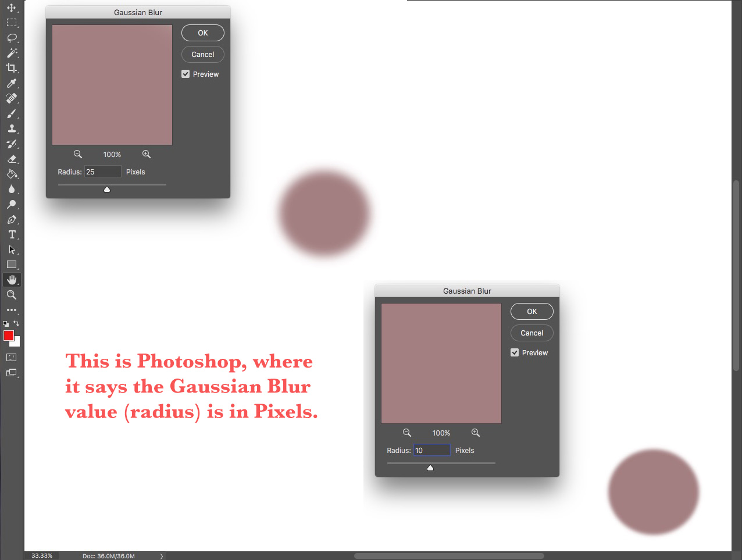
Task: Select the Crop tool
Action: point(12,68)
